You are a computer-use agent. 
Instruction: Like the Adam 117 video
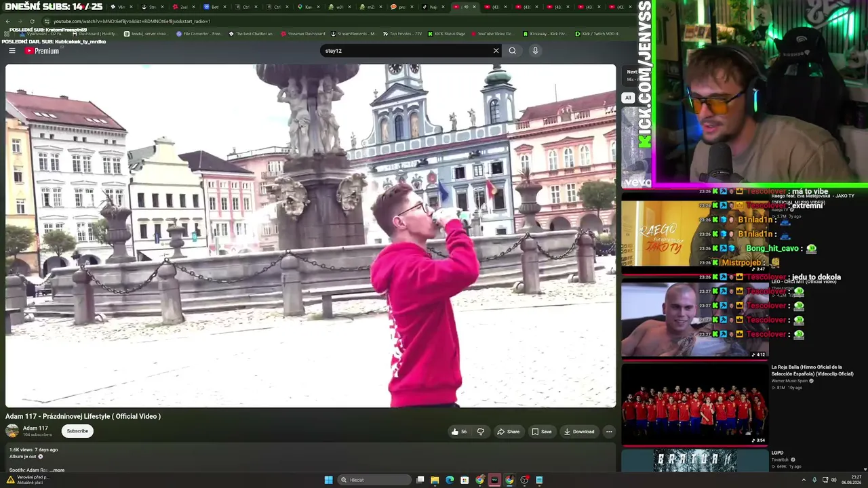459,432
